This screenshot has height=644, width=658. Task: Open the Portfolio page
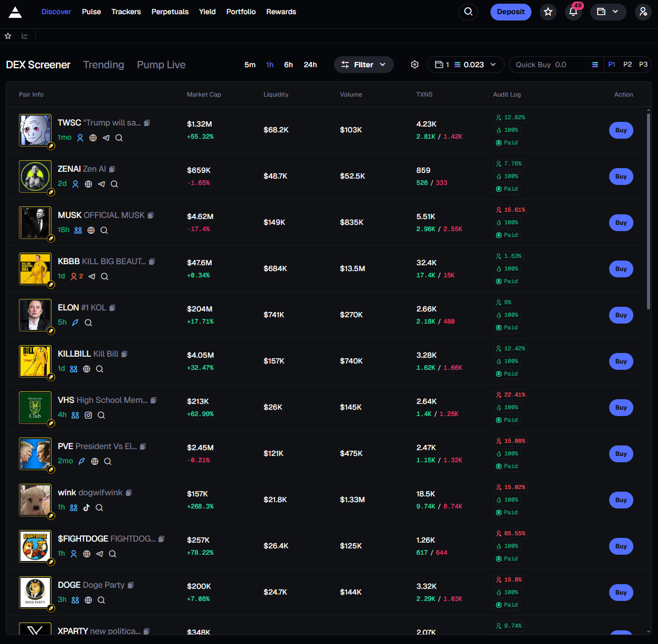pos(241,12)
